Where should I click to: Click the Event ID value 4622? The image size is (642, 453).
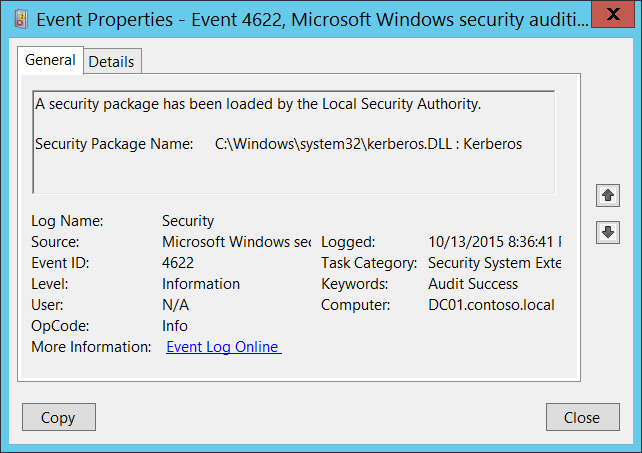pos(180,263)
